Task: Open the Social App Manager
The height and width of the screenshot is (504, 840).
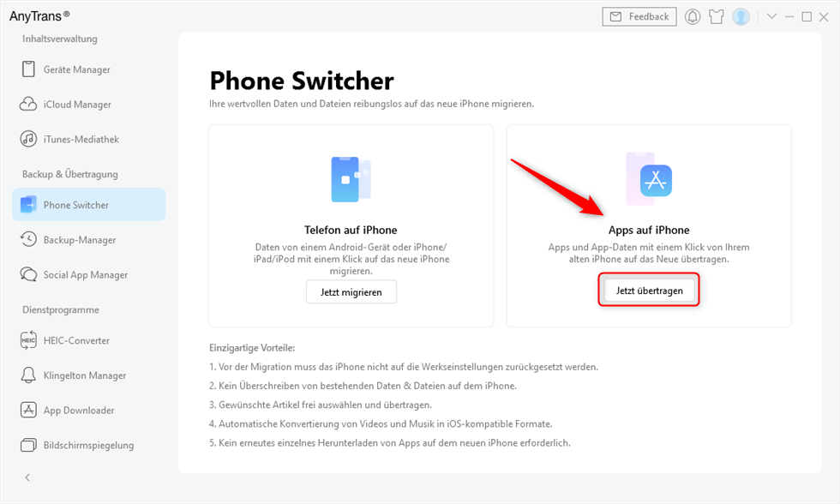Action: (75, 274)
